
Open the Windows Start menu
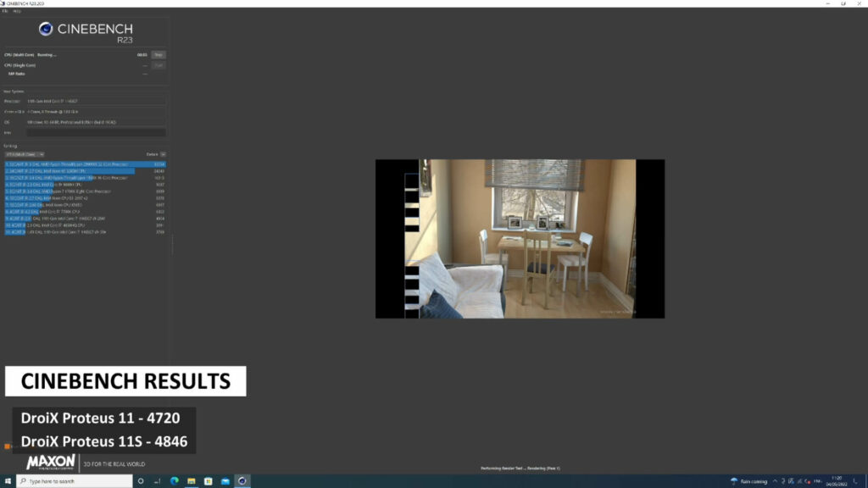point(8,481)
